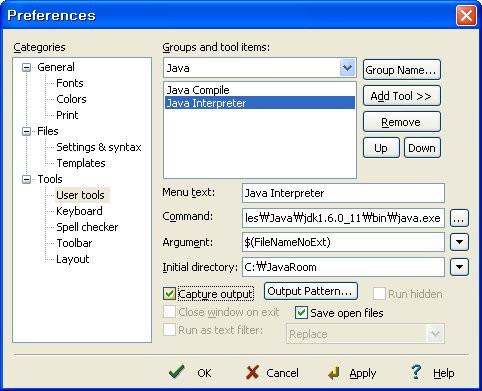Remove the selected tool
This screenshot has height=391, width=482.
[401, 122]
